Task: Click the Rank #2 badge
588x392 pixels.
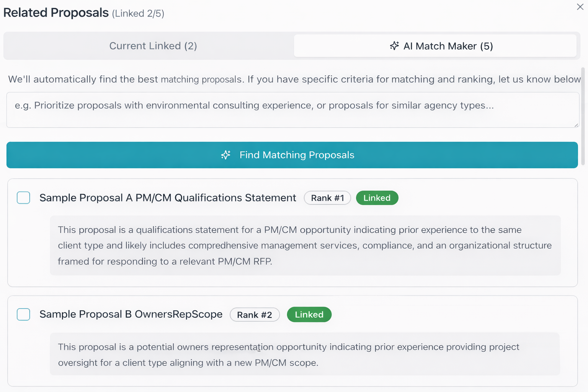Action: tap(255, 315)
